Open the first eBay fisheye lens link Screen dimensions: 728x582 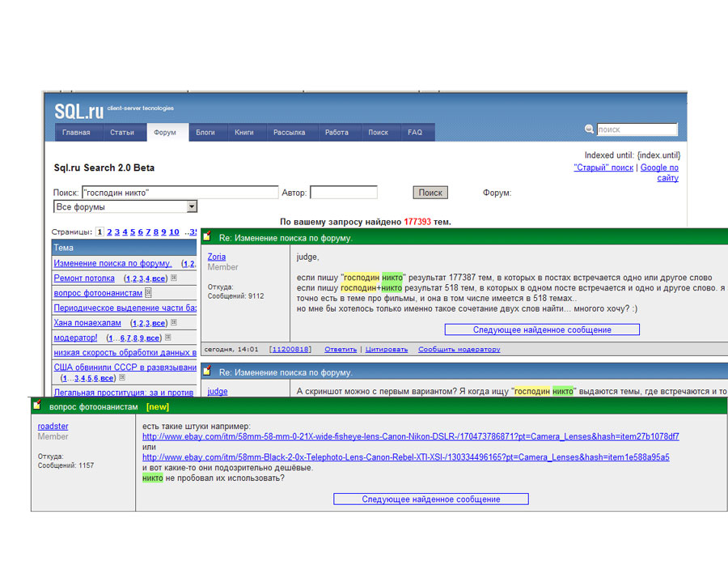[x=410, y=437]
